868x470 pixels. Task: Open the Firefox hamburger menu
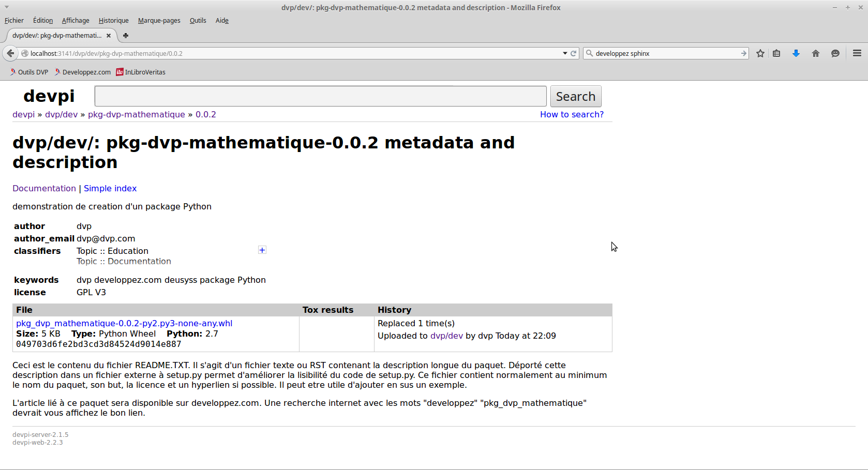(x=857, y=53)
